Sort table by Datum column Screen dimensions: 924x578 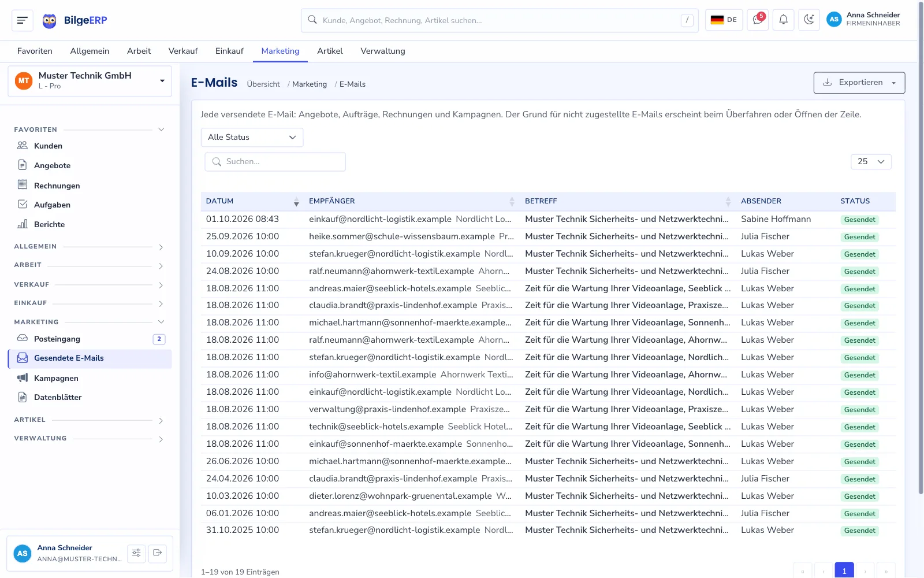pyautogui.click(x=252, y=201)
